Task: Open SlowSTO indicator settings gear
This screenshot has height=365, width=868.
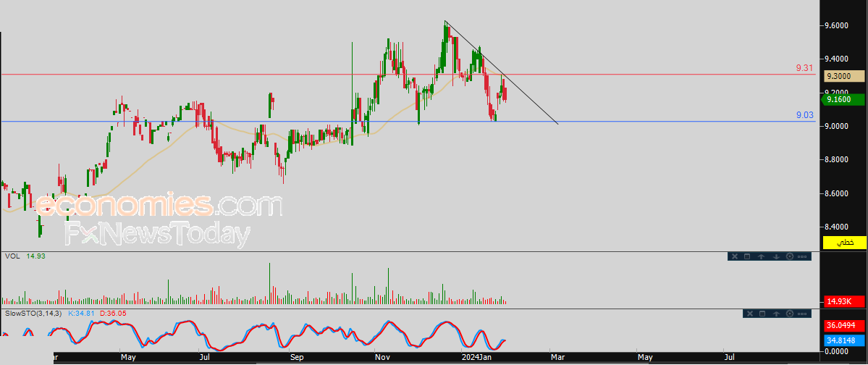Action: (x=790, y=314)
